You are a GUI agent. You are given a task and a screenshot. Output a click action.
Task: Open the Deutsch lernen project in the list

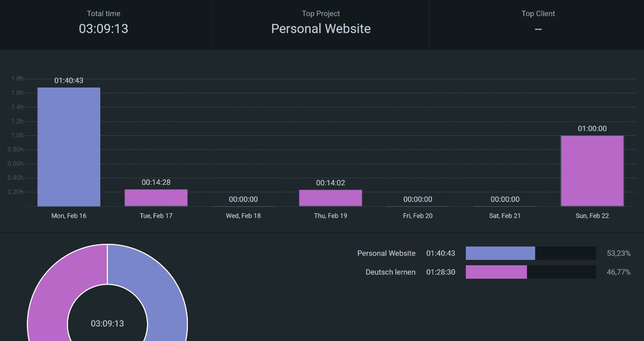(390, 272)
